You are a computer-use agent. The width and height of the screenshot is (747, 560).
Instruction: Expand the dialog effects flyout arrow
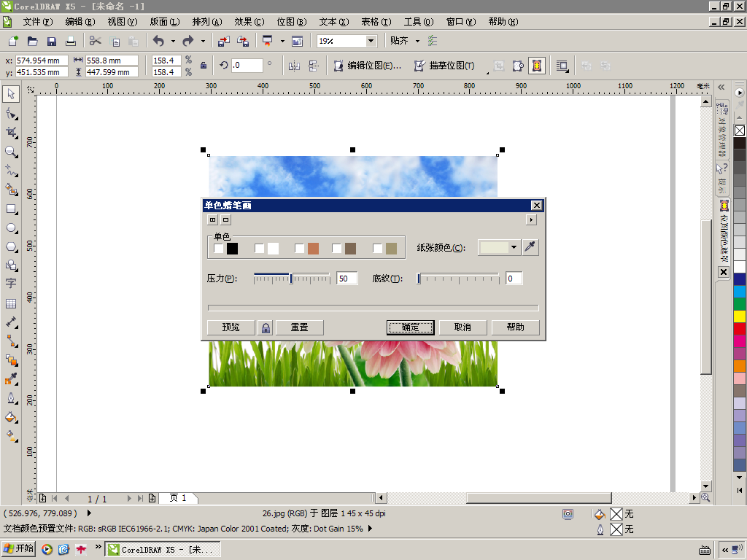531,219
